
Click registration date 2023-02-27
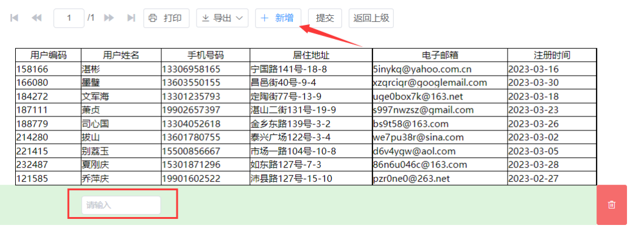tap(551, 179)
